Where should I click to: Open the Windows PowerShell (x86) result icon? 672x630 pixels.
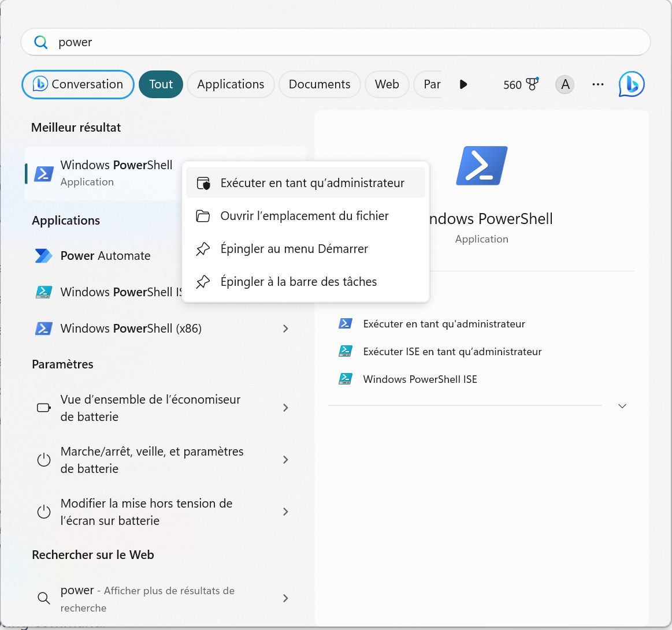(x=44, y=329)
